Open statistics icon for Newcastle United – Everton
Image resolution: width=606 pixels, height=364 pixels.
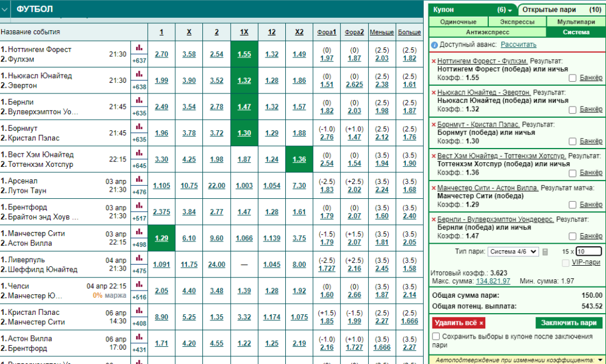(x=139, y=74)
